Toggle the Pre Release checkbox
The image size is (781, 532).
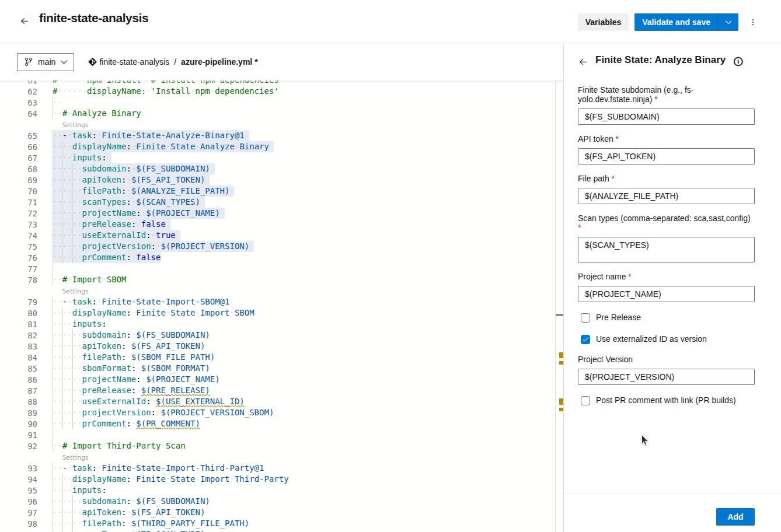click(x=585, y=318)
